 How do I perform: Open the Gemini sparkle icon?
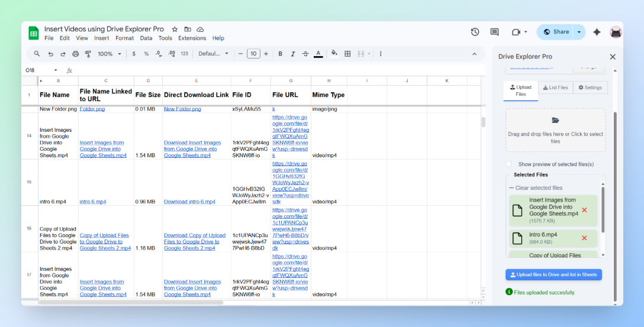coord(597,32)
